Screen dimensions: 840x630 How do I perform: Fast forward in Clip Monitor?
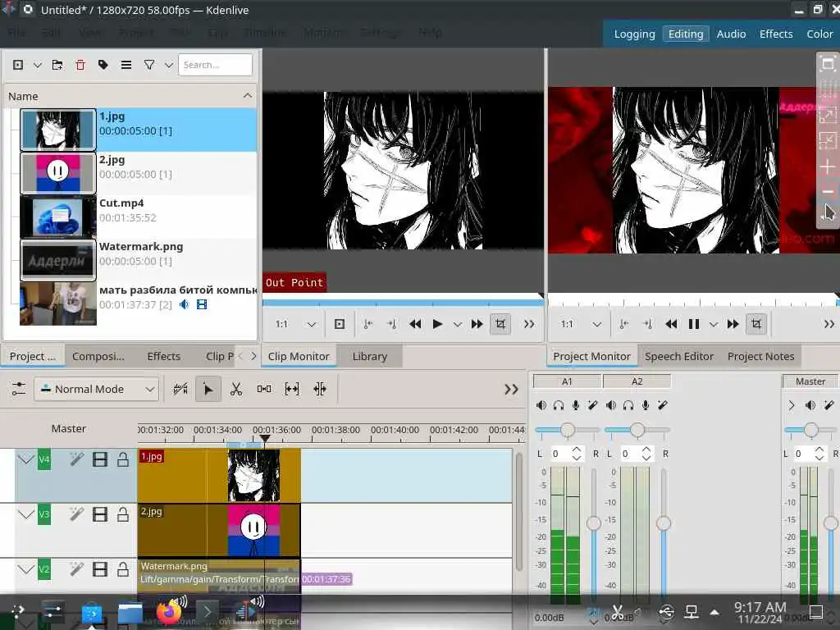pos(477,324)
